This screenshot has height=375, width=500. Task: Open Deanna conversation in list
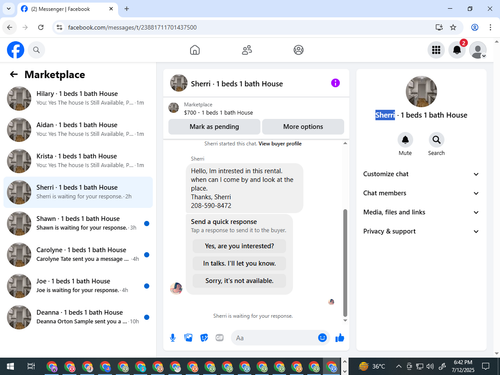coord(78,317)
